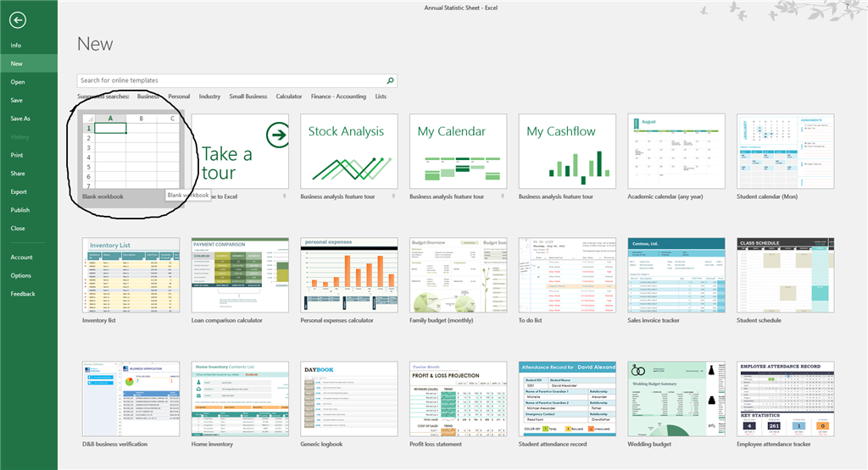Search suggested category Finance - Accounting
The image size is (868, 470).
point(338,97)
